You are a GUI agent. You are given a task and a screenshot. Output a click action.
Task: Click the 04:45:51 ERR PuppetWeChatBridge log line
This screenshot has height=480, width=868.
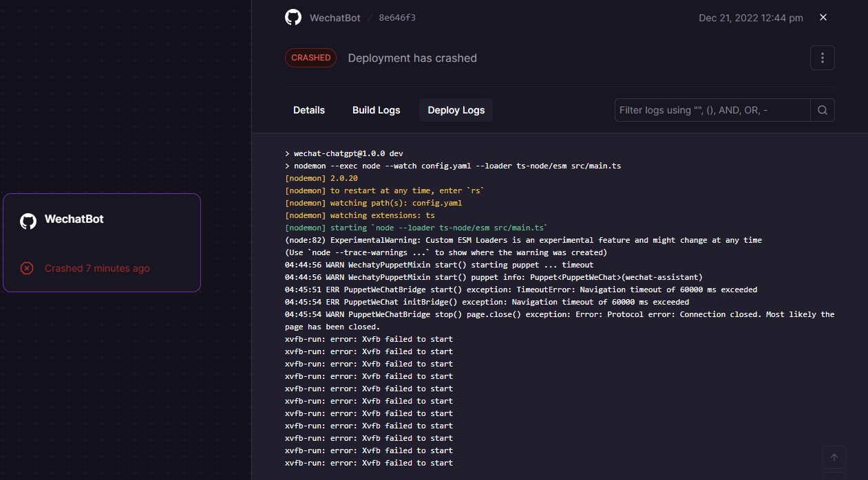[521, 290]
